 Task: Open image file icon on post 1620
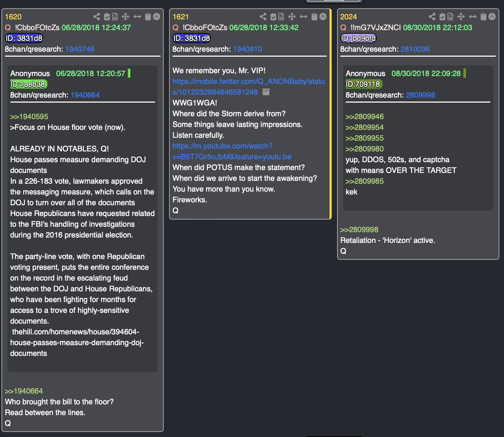(x=115, y=17)
